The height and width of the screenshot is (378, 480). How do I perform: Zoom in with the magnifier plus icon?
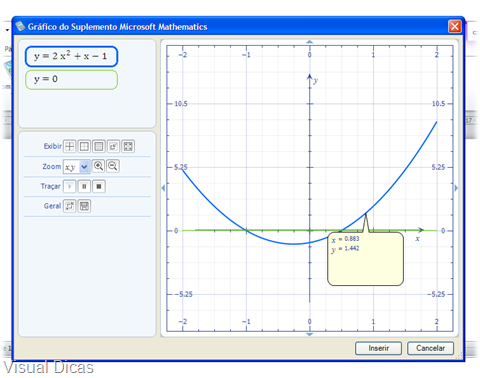[x=98, y=166]
